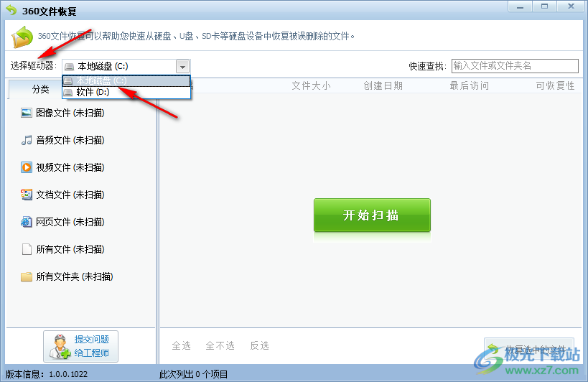Sort by 文件大小 column header
588x382 pixels.
click(x=312, y=86)
